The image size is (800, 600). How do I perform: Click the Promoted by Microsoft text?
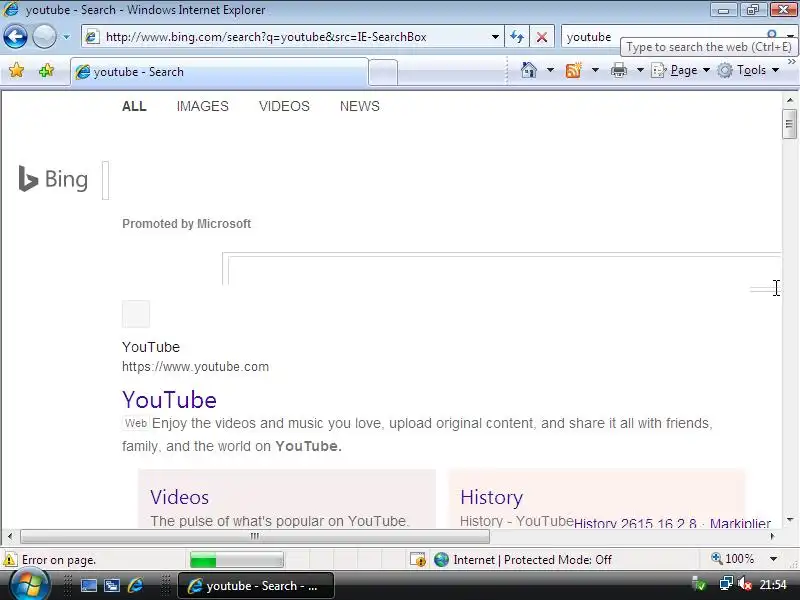click(x=186, y=223)
